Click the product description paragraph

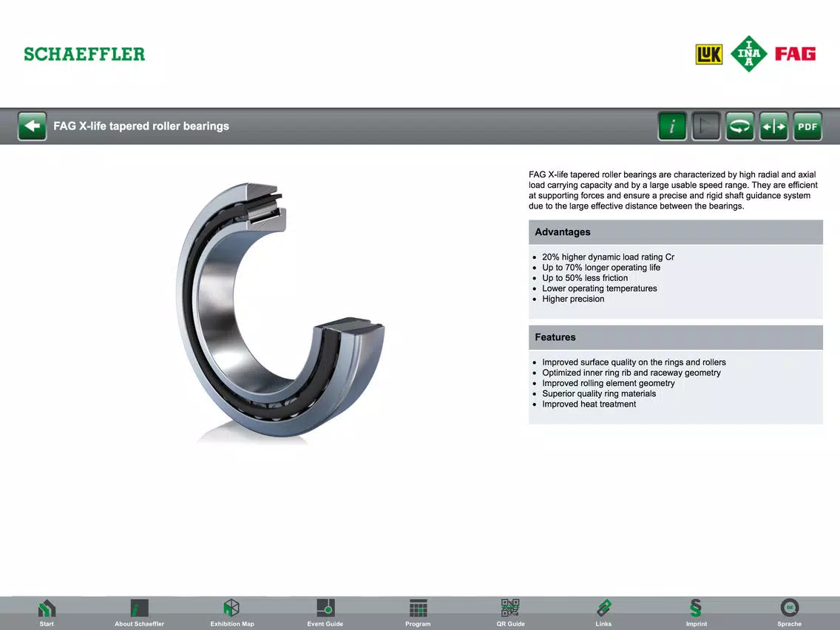point(674,190)
